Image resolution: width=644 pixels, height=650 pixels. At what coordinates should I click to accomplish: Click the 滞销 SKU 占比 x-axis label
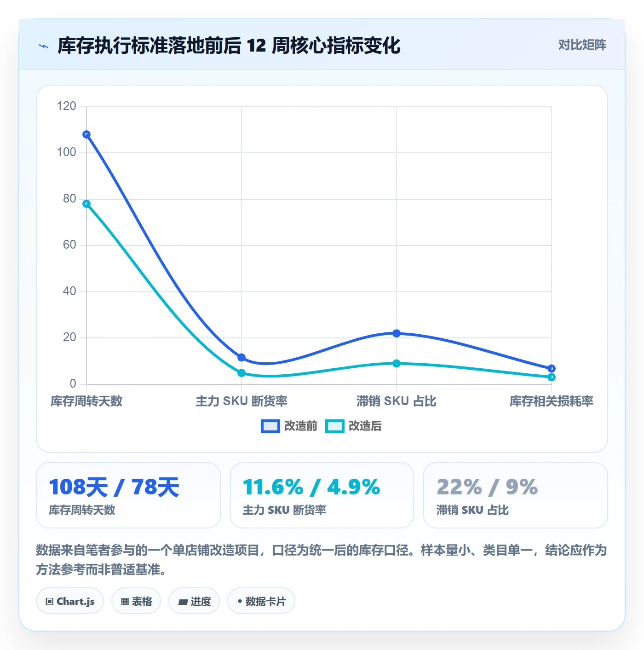pos(397,401)
